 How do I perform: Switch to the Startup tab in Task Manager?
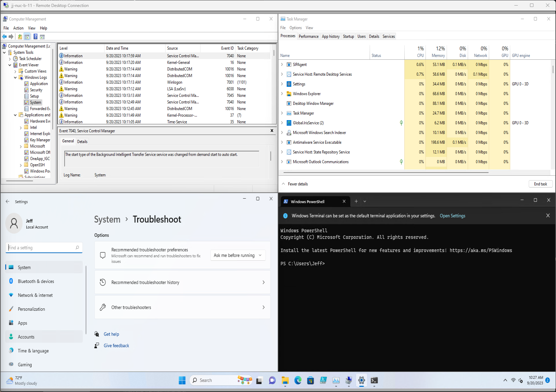pyautogui.click(x=348, y=36)
